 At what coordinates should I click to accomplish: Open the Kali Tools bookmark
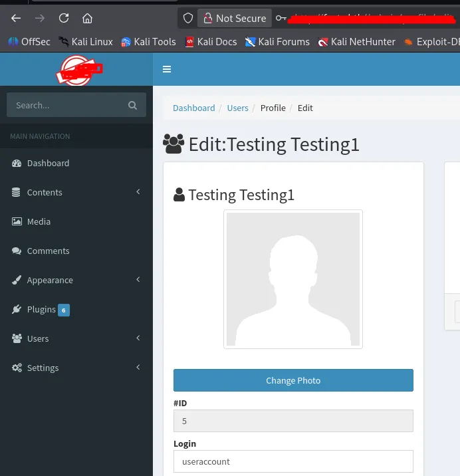[148, 42]
